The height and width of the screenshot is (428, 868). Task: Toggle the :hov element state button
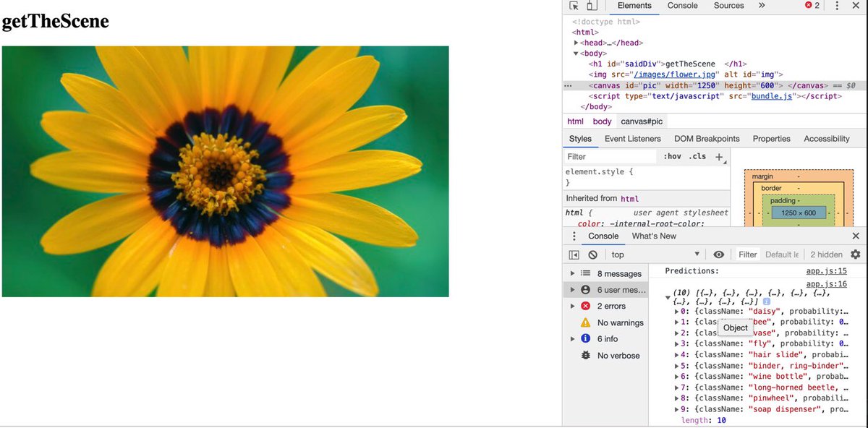672,157
